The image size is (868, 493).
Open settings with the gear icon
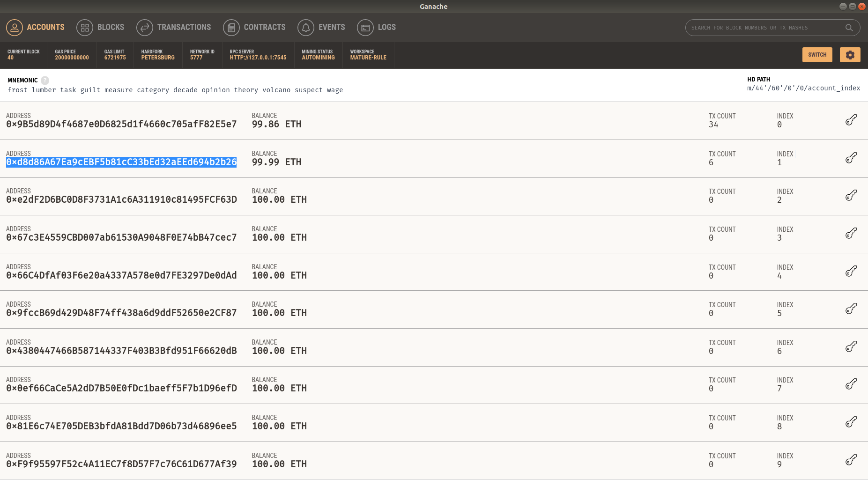[x=850, y=55]
